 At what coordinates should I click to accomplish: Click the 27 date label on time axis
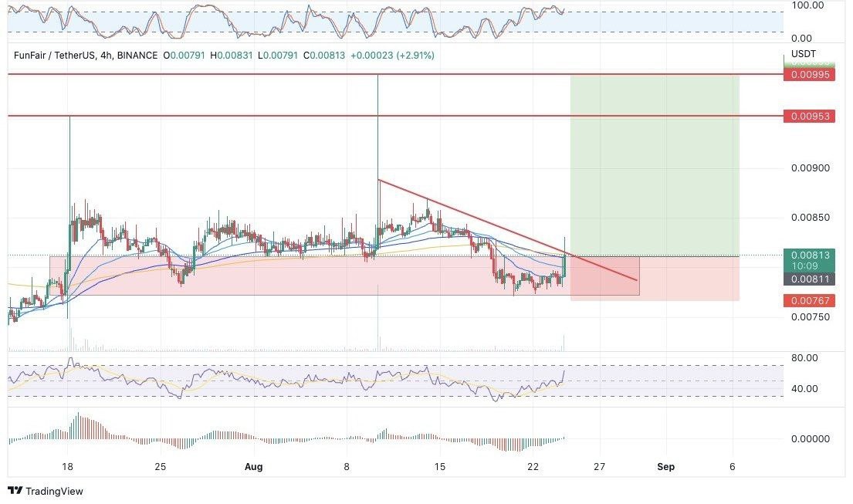[599, 466]
